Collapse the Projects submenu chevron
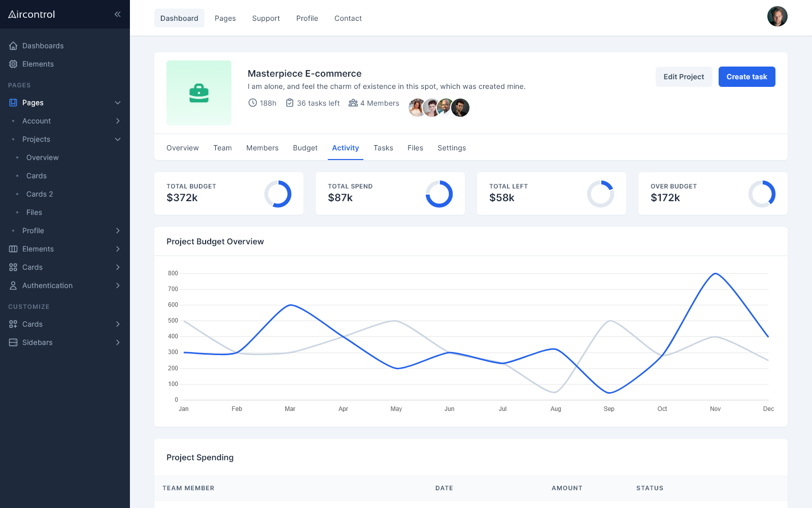This screenshot has height=508, width=812. tap(117, 139)
